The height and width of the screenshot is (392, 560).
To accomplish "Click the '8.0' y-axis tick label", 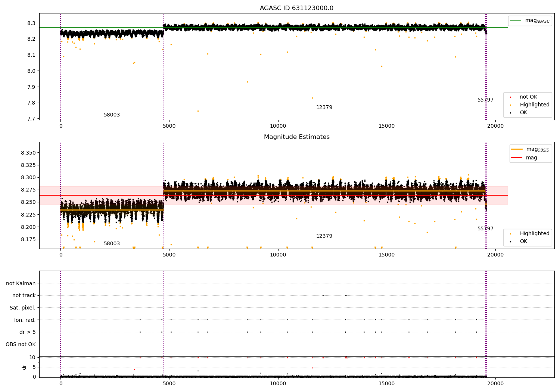I will click(31, 71).
